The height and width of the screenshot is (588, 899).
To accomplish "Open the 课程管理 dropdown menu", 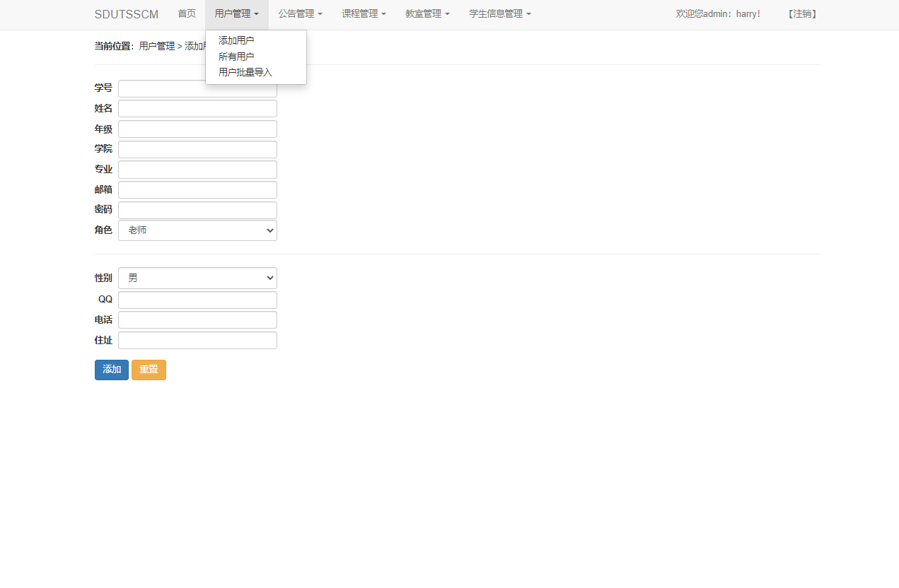I will click(x=364, y=14).
